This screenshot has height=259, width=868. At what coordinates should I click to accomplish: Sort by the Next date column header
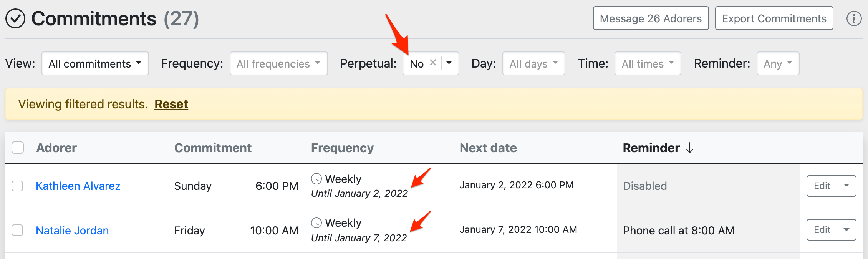pos(488,148)
